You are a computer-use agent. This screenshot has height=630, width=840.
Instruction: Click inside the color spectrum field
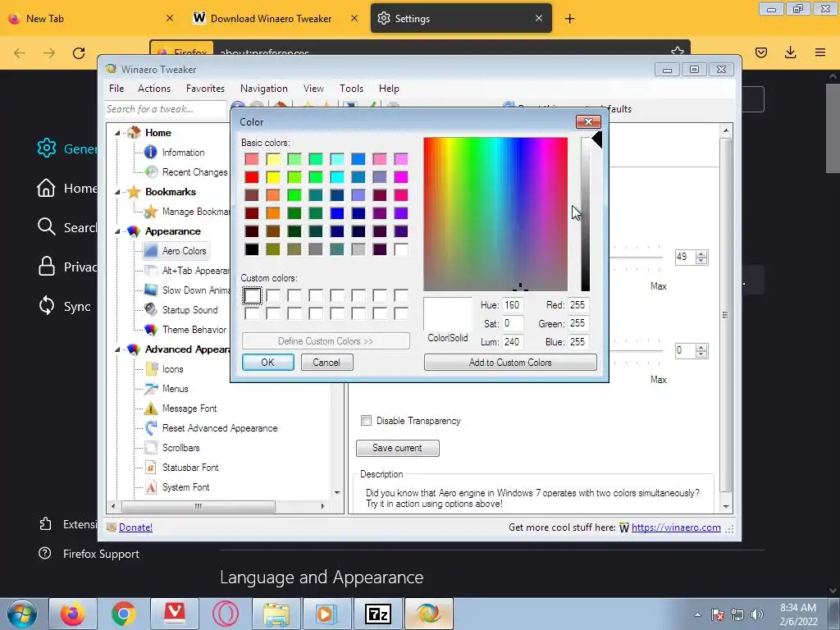click(495, 214)
